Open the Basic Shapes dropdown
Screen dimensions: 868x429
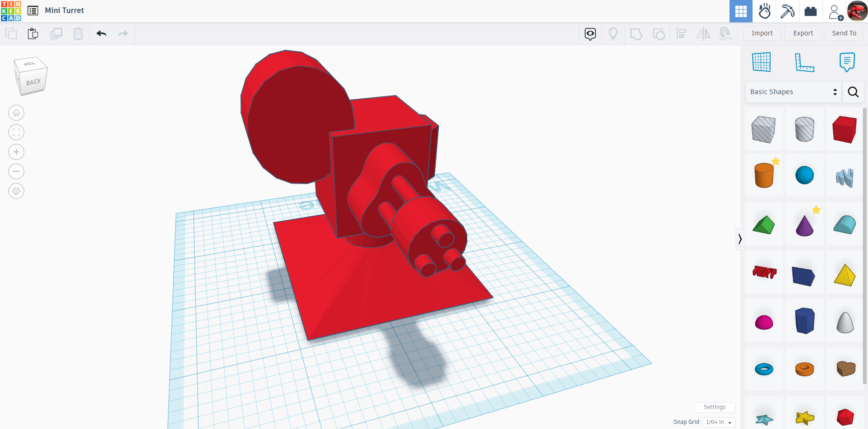click(792, 92)
